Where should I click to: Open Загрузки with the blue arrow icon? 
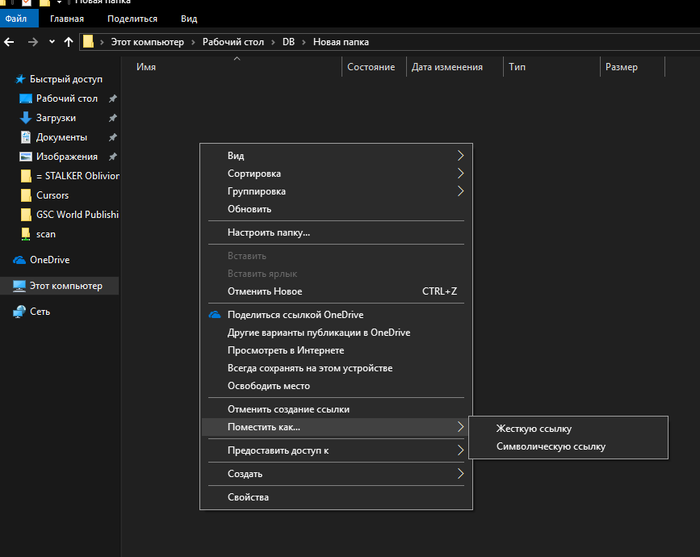pos(26,118)
